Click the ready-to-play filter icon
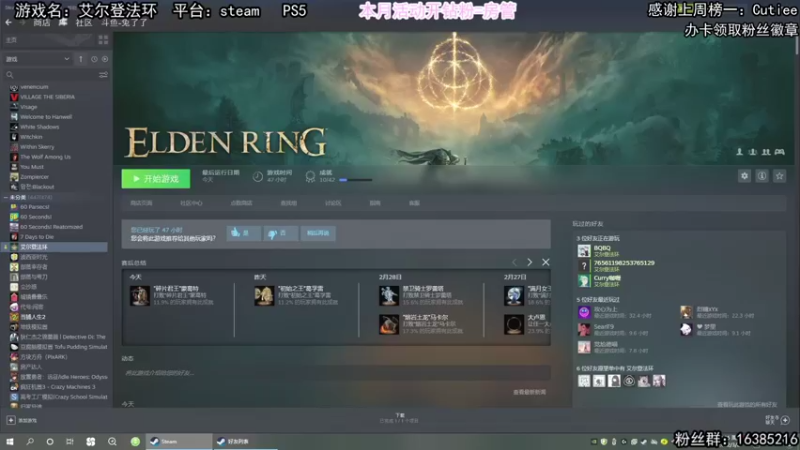Screen dimensions: 800x450 click(105, 59)
